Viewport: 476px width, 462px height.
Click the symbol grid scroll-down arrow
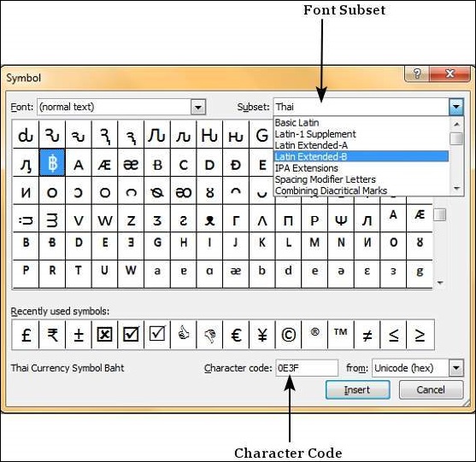coord(439,283)
